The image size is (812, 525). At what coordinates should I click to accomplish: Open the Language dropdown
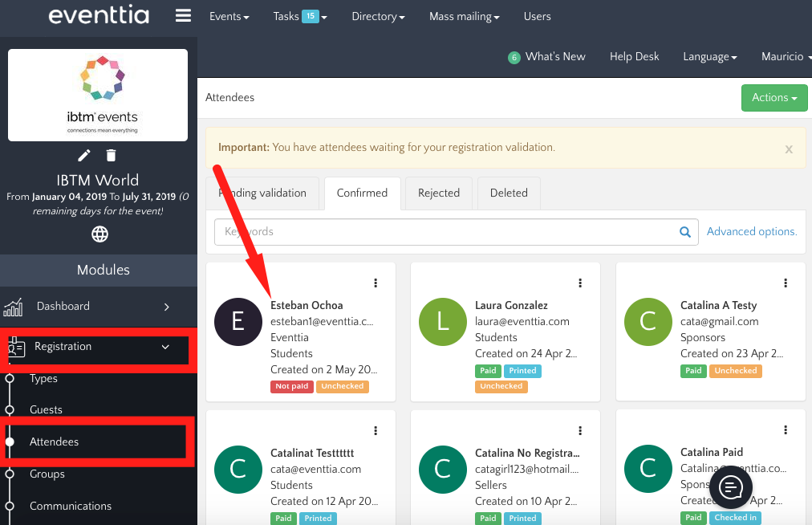click(x=709, y=56)
